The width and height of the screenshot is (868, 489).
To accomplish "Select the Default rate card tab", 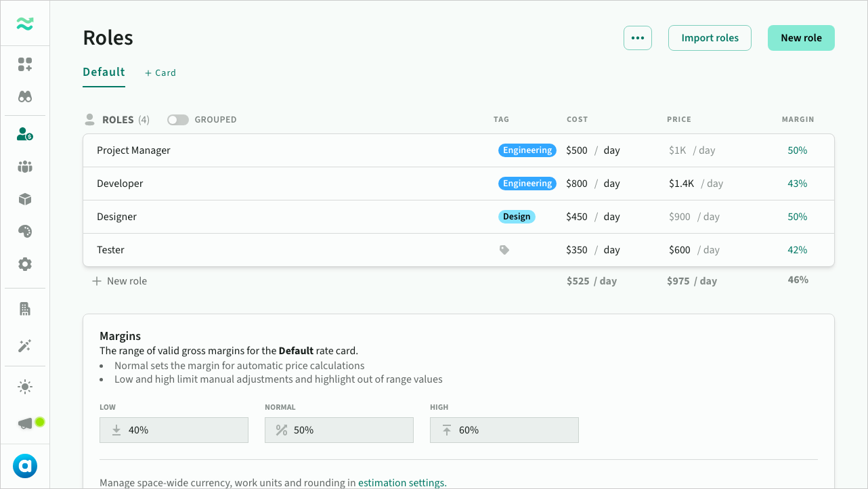I will (x=104, y=72).
